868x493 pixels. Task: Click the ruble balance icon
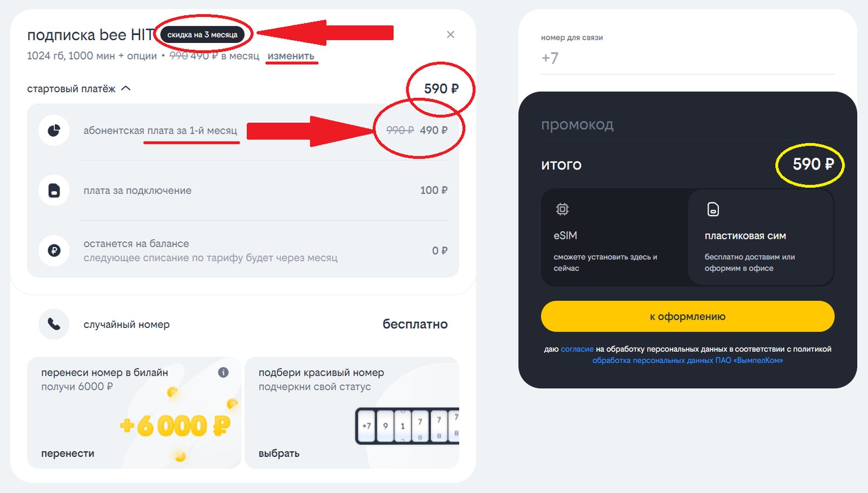(54, 250)
